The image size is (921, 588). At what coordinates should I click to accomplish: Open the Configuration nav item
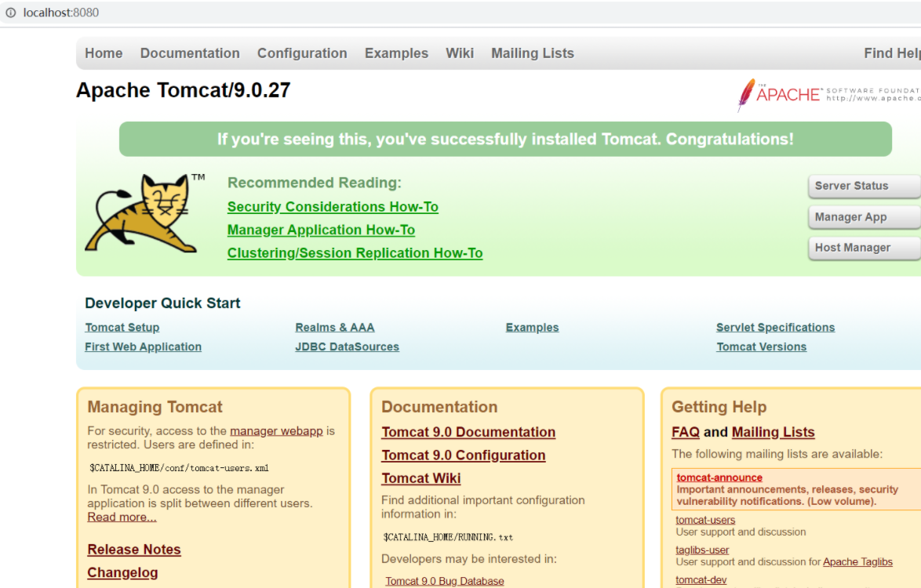[302, 53]
